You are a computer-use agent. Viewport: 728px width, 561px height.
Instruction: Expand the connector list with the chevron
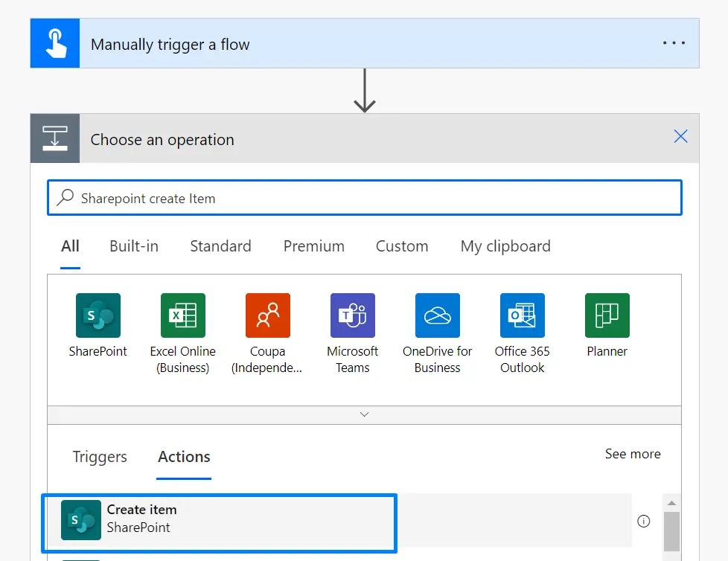point(365,415)
